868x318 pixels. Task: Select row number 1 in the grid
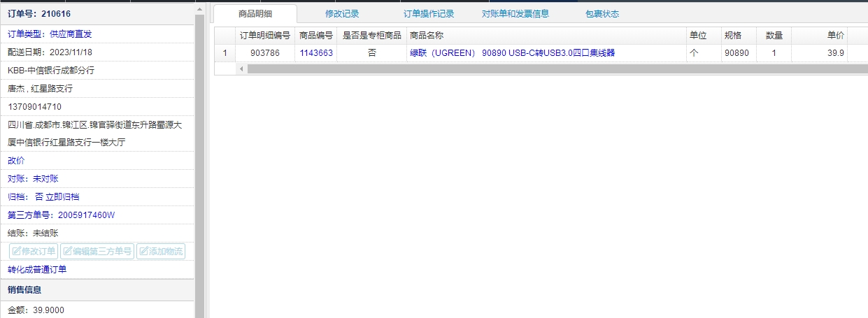coord(225,53)
